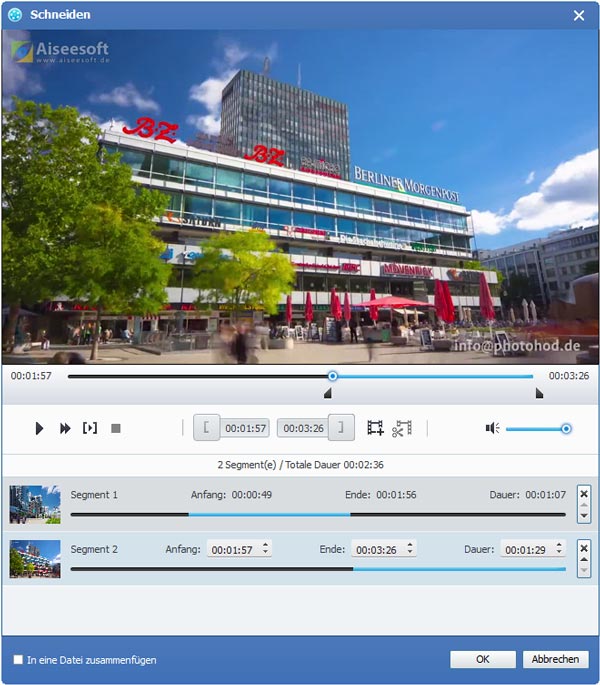The image size is (600, 685).
Task: Select Segment 2 thumbnail
Action: (x=35, y=559)
